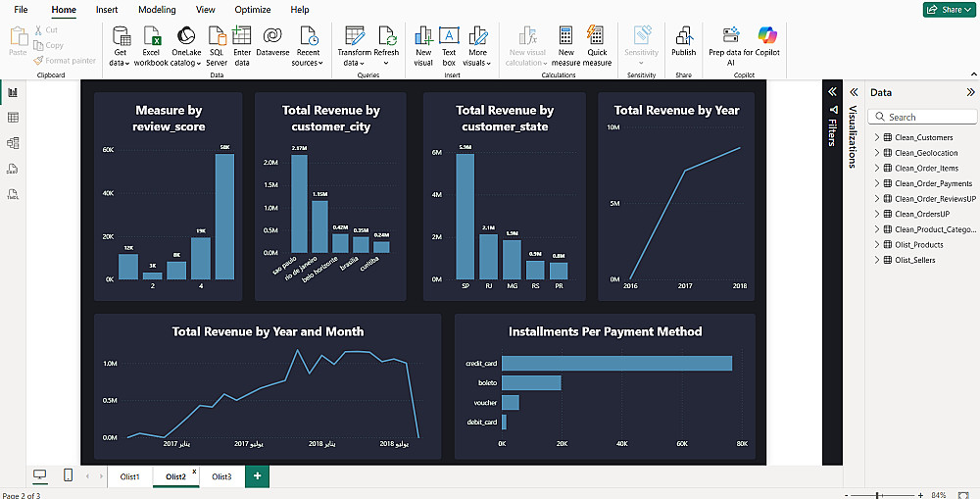Screen dimensions: 980x499
Task: Select Total Revenue by Year chart
Action: click(x=676, y=197)
